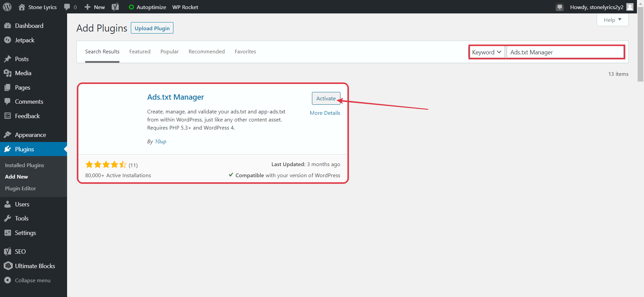Image resolution: width=644 pixels, height=297 pixels.
Task: Click the Media sidebar icon
Action: (x=8, y=73)
